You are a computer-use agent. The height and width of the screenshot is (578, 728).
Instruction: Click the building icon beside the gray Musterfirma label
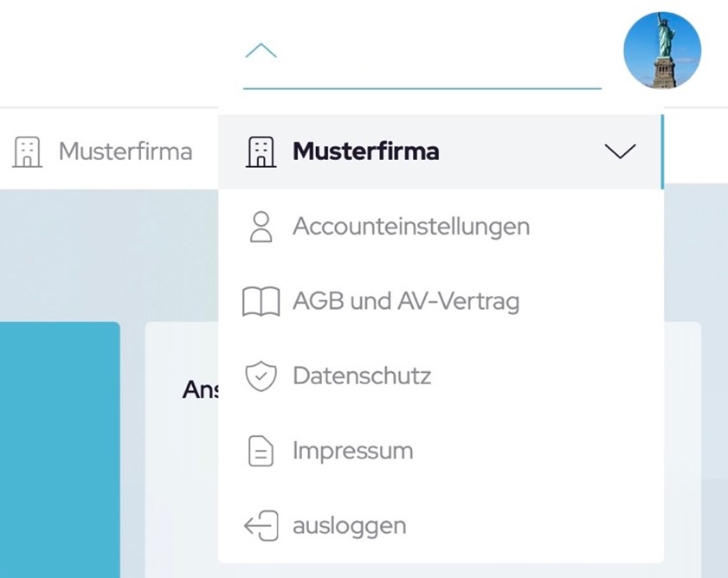pos(27,151)
